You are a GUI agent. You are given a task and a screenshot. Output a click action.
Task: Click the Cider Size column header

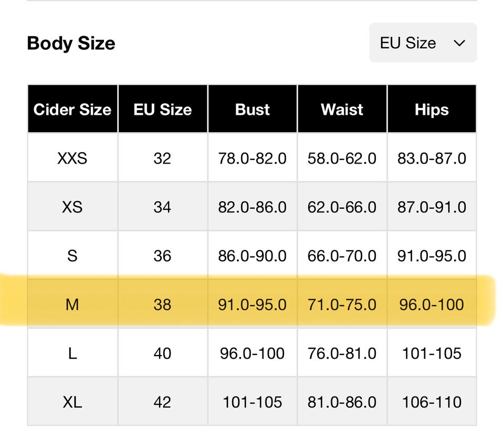point(72,109)
